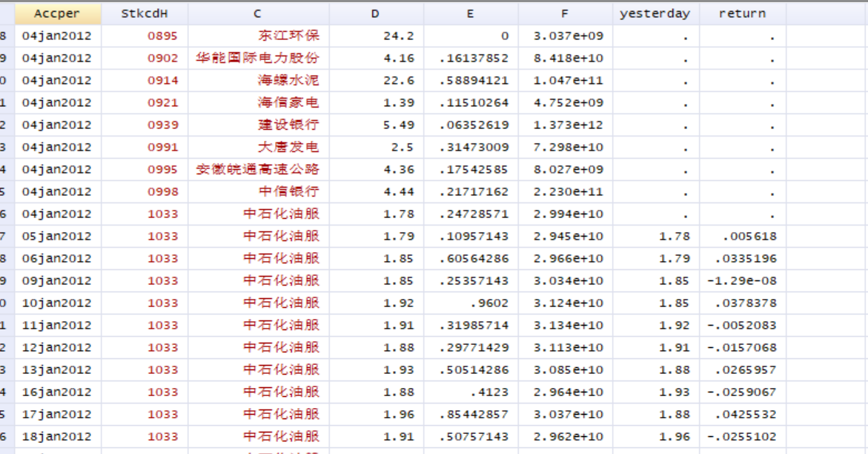Select the Accper column header
This screenshot has width=868, height=454.
tap(58, 14)
